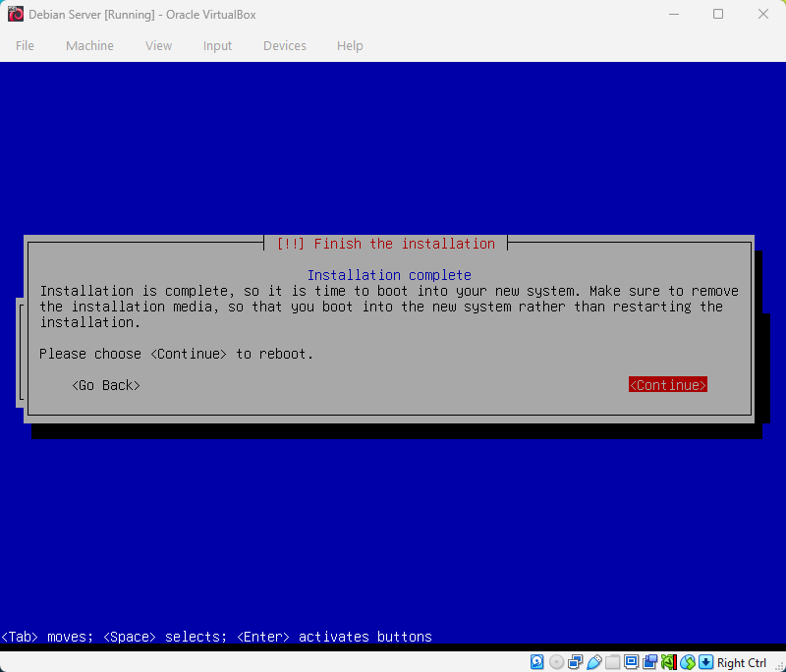The height and width of the screenshot is (672, 786).
Task: Open the network adapters status icon
Action: click(x=576, y=661)
